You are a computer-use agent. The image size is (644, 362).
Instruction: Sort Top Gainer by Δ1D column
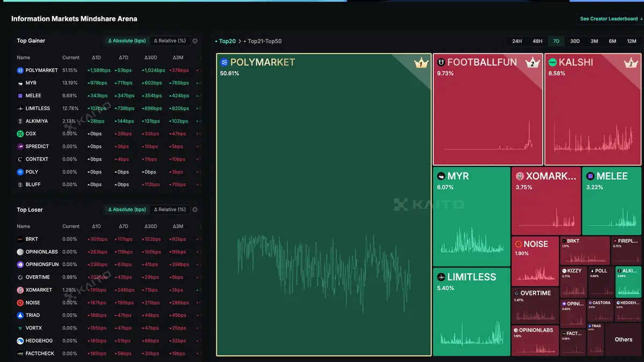pos(96,57)
